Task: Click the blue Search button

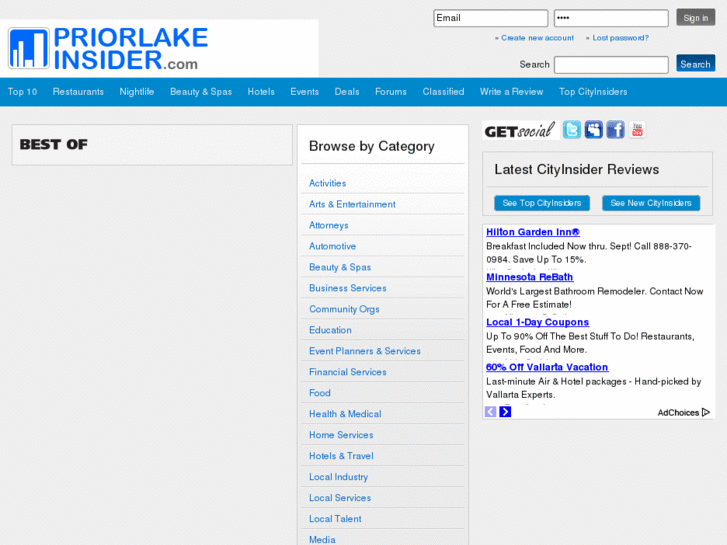Action: (695, 64)
